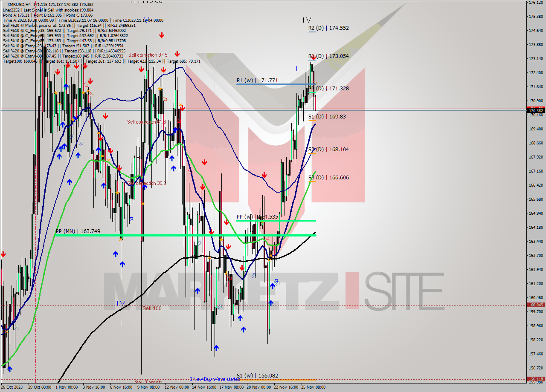The image size is (546, 392).
Task: Click the 165.680 price axis value
Action: (535, 199)
